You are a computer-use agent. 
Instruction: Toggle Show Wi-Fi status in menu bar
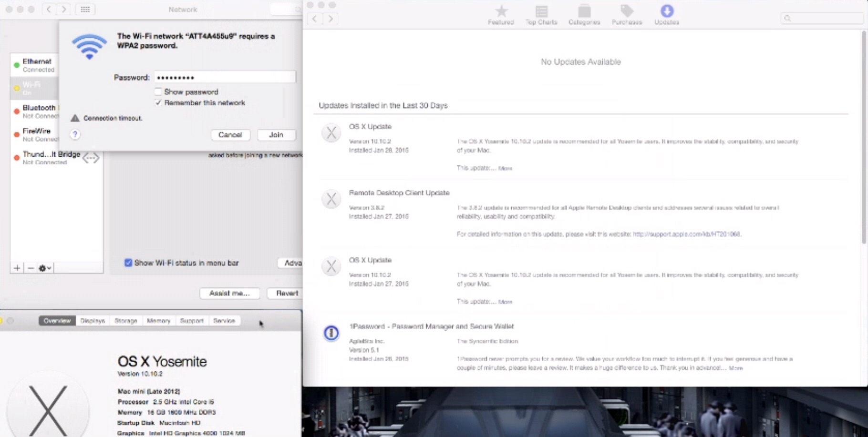click(x=128, y=263)
